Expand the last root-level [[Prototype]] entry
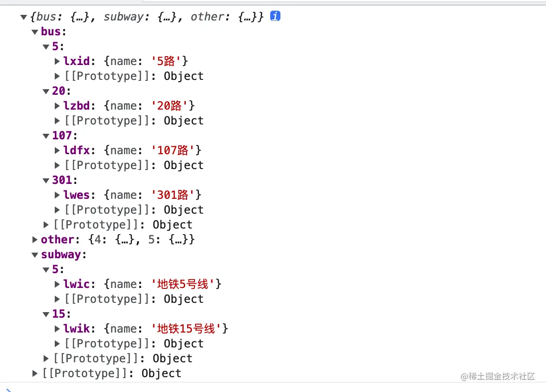This screenshot has height=392, width=546. pyautogui.click(x=35, y=373)
